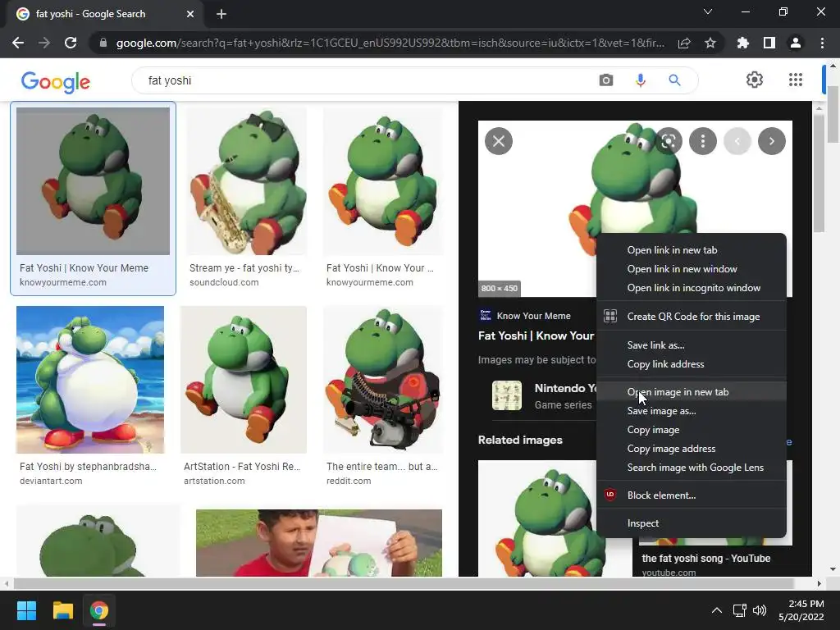The image size is (840, 630).
Task: Choose Open link in new window
Action: [x=691, y=269]
